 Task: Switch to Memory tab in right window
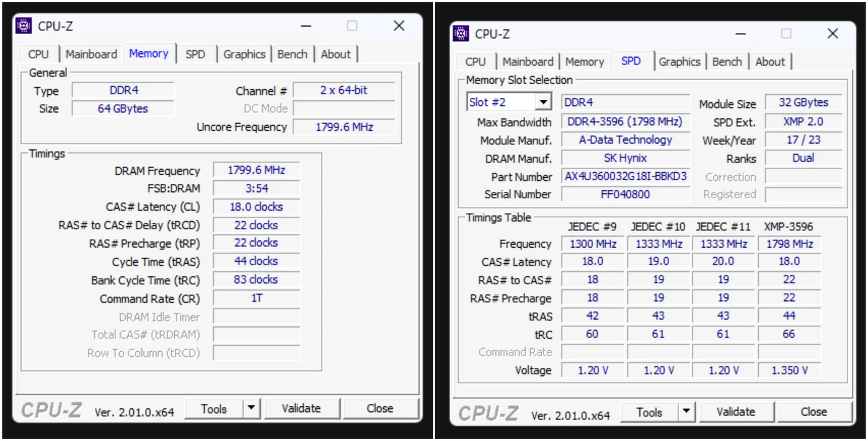[585, 61]
